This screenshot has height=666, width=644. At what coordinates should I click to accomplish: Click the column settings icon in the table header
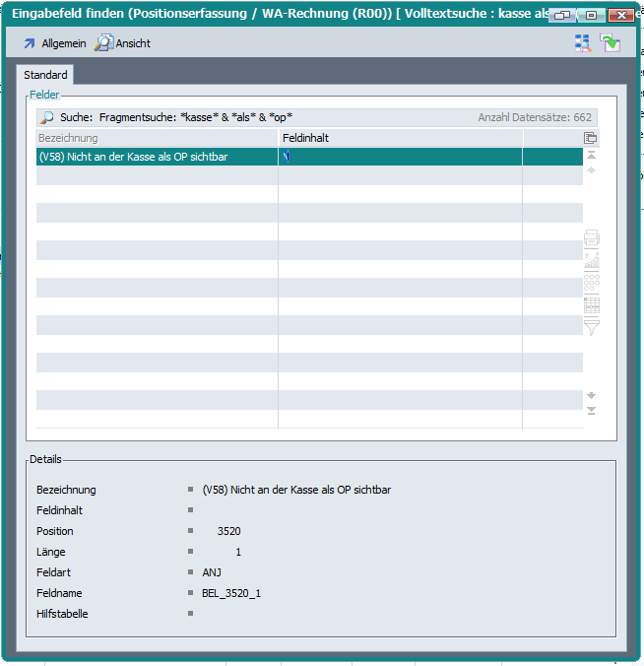click(x=591, y=138)
